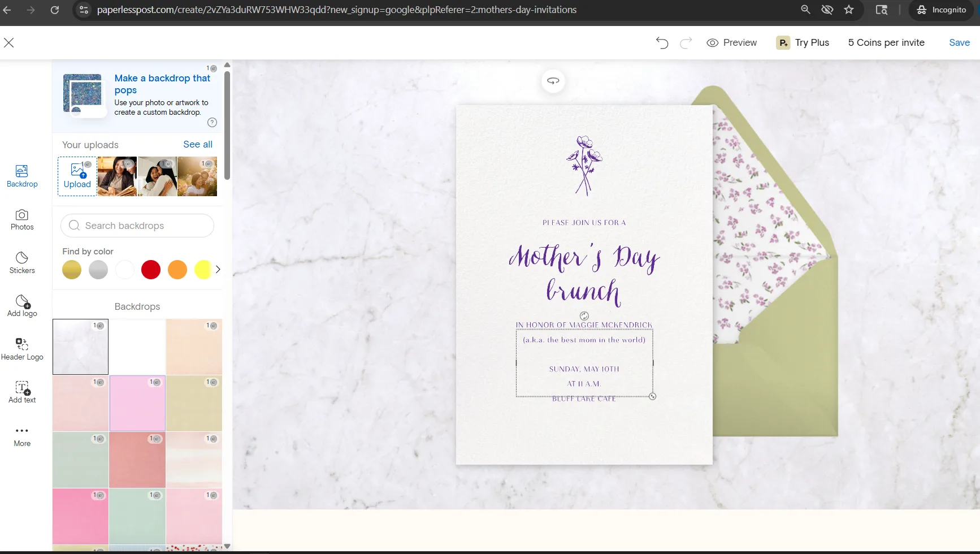Reload the browser page

[x=55, y=10]
